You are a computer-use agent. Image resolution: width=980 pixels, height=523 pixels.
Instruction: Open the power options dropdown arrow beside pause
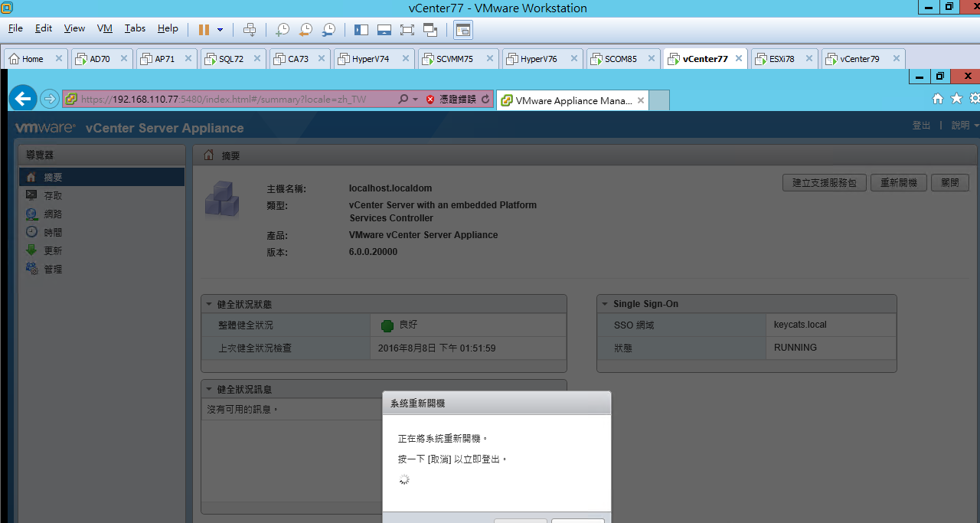pos(220,30)
